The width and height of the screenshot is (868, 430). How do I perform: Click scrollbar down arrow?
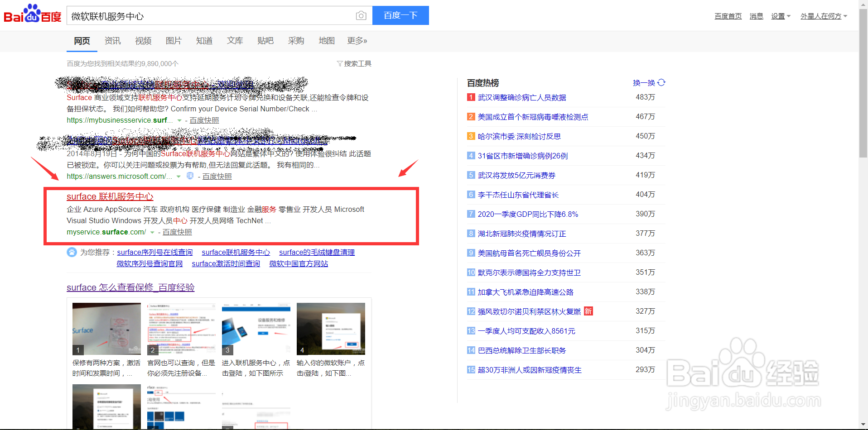(863, 425)
